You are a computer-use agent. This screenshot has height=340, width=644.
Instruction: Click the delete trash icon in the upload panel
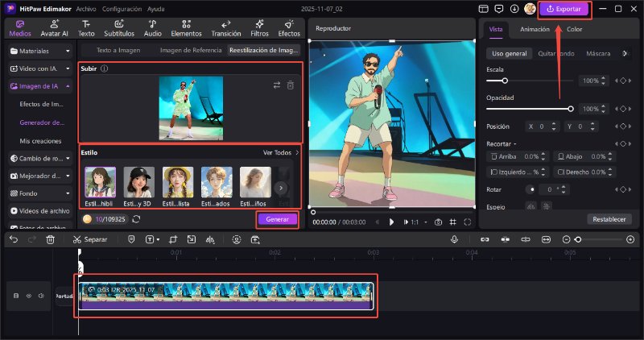[x=291, y=85]
